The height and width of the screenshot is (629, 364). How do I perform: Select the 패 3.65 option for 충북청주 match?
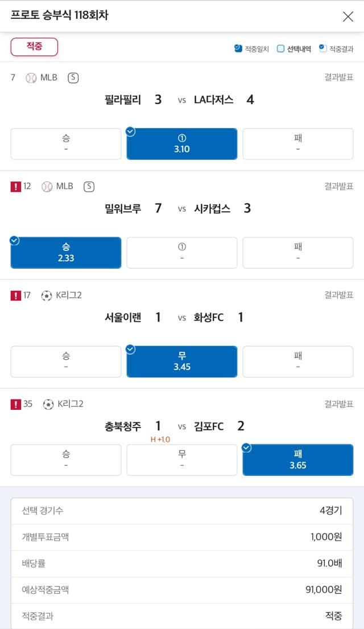[298, 459]
